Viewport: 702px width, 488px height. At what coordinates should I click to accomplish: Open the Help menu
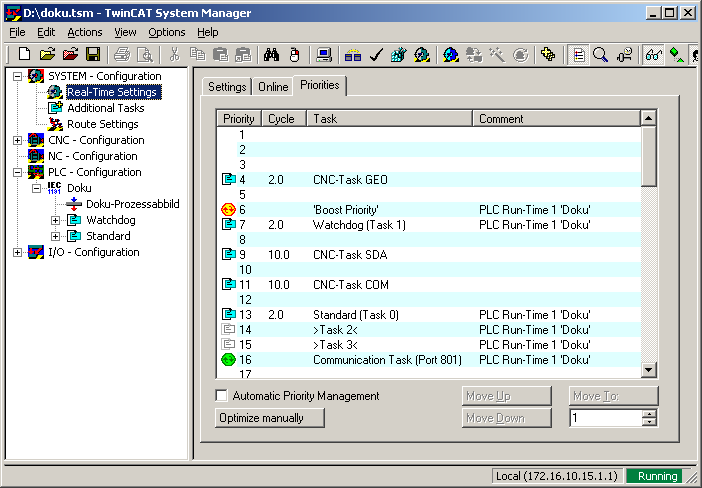point(208,32)
